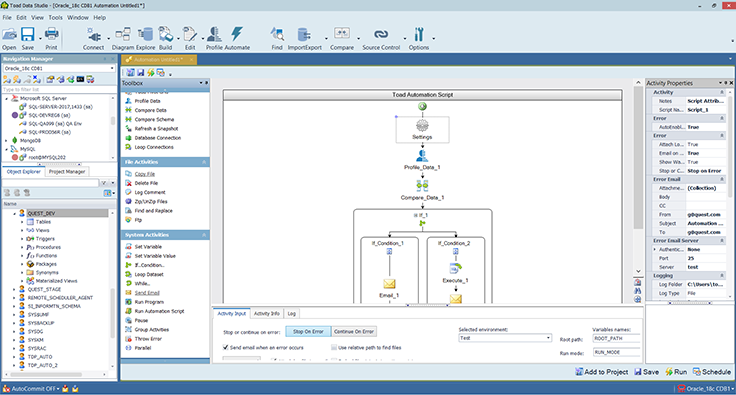
Task: Select the Compare_Data_1 activity icon
Action: 422,186
